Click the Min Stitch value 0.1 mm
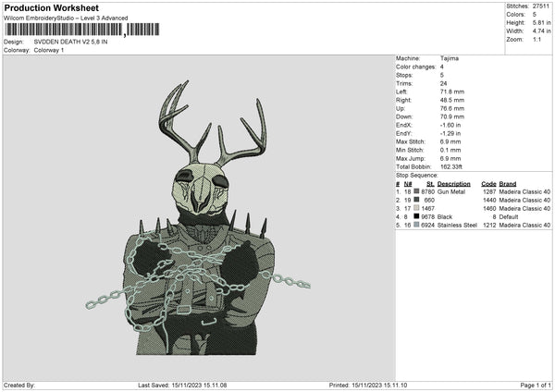 [x=450, y=150]
